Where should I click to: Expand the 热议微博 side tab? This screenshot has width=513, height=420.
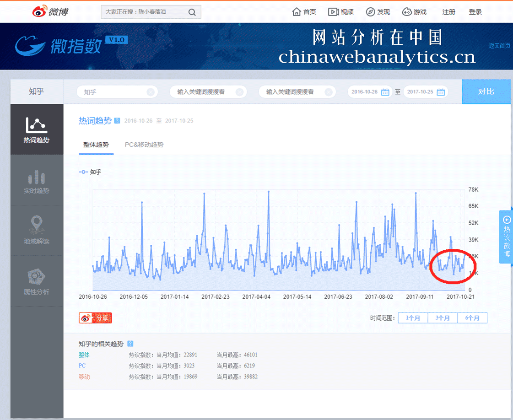coord(506,237)
